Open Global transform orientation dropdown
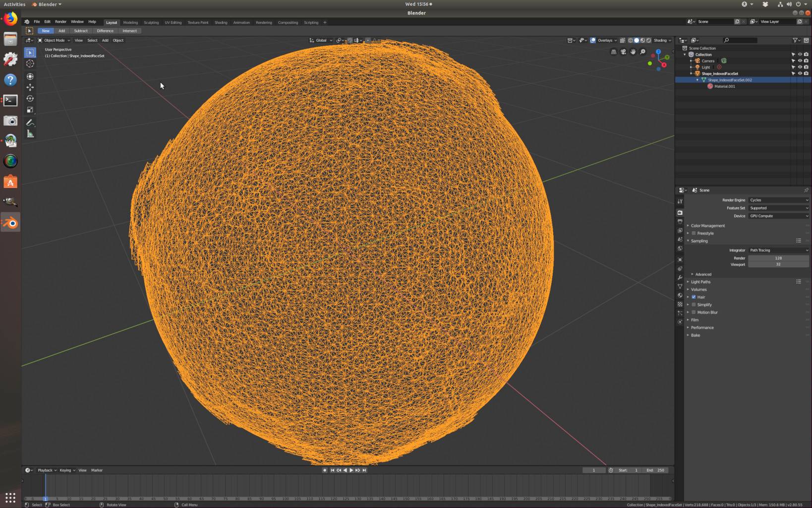The width and height of the screenshot is (812, 508). pyautogui.click(x=321, y=40)
